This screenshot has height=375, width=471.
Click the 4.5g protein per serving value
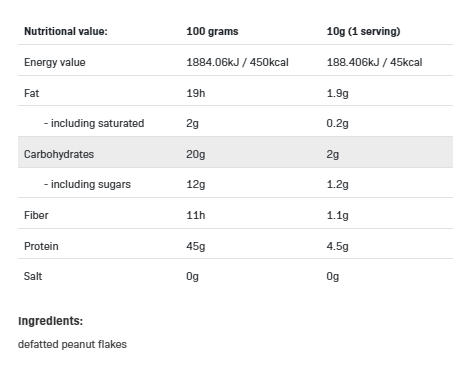click(337, 247)
